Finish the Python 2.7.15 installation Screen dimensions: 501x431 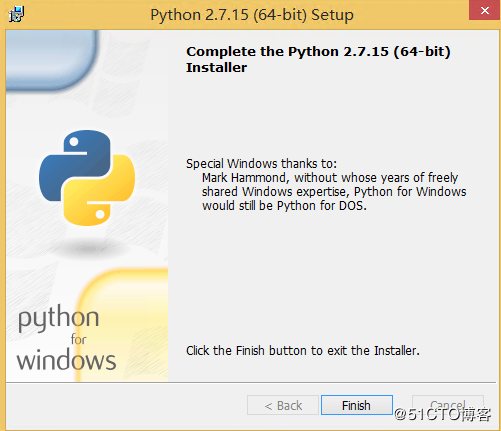coord(357,405)
